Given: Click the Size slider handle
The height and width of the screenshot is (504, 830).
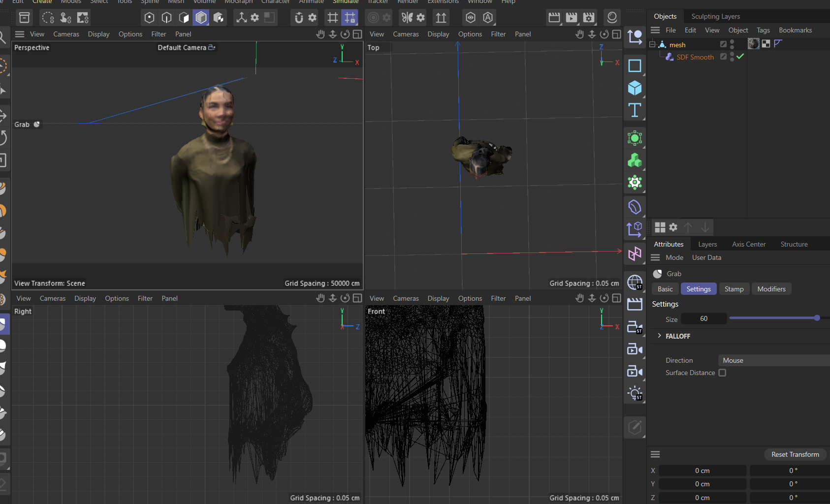Looking at the screenshot, I should pyautogui.click(x=817, y=318).
